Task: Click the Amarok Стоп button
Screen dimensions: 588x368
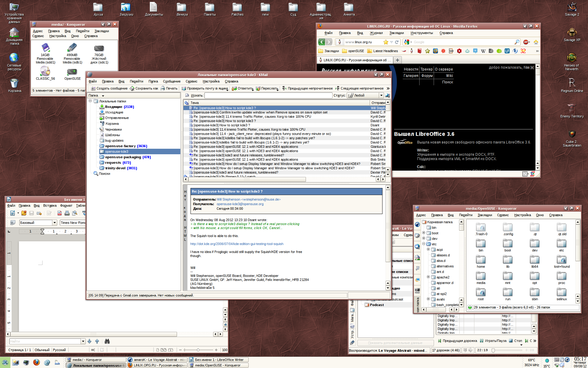Action: pyautogui.click(x=515, y=341)
